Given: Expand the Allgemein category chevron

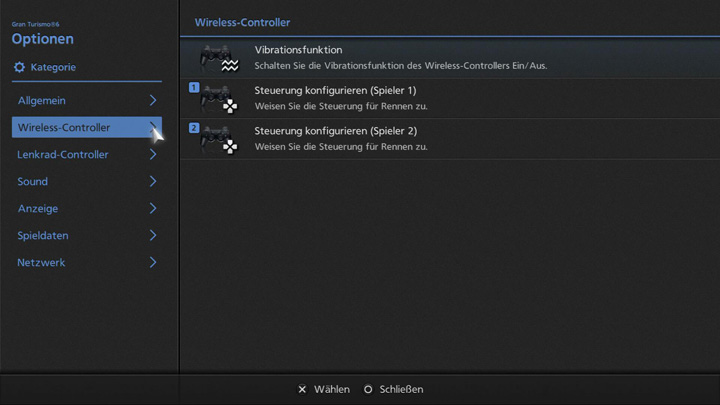Looking at the screenshot, I should tap(153, 100).
